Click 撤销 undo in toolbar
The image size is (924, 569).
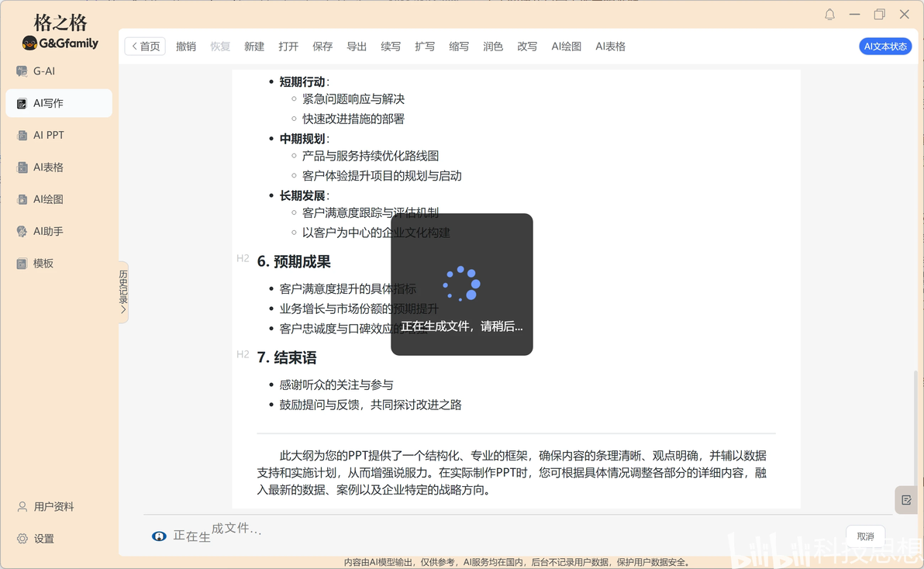click(x=185, y=47)
